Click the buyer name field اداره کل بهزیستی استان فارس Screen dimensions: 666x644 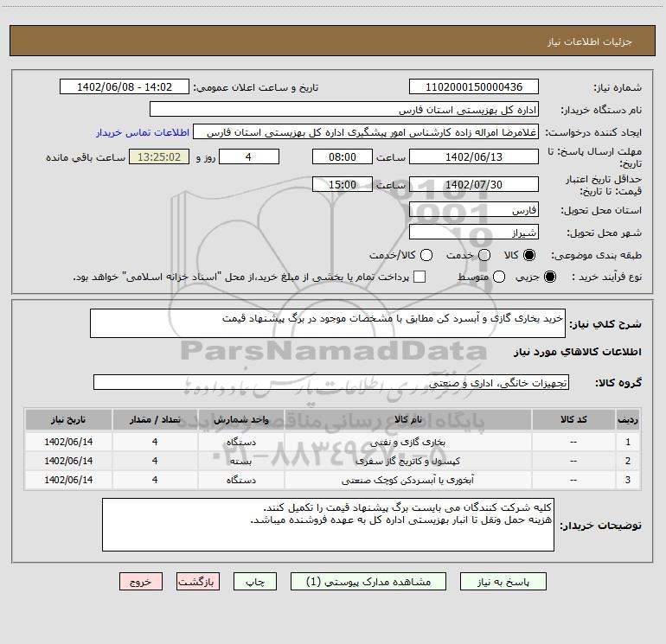pyautogui.click(x=344, y=110)
